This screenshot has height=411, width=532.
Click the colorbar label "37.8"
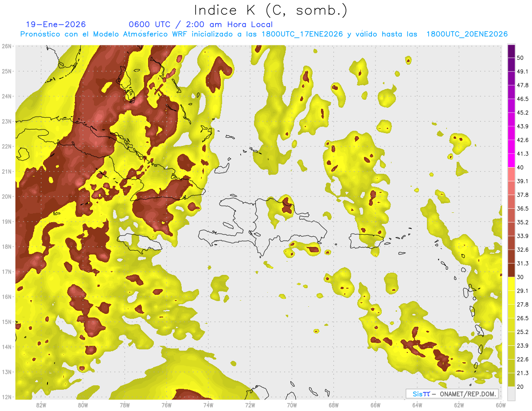pos(523,195)
